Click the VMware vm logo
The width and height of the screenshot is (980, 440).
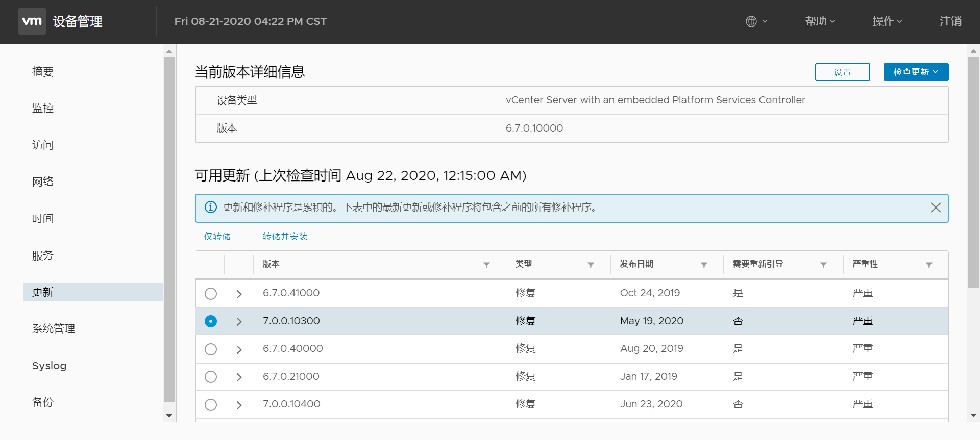pos(32,21)
